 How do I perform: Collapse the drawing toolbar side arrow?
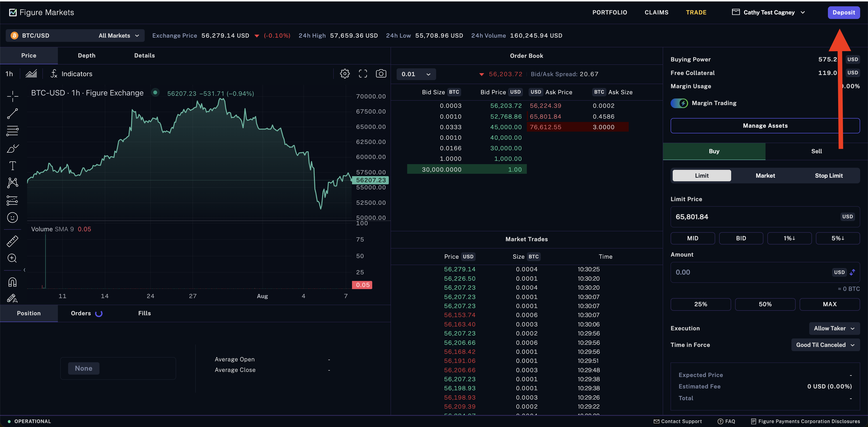click(25, 270)
